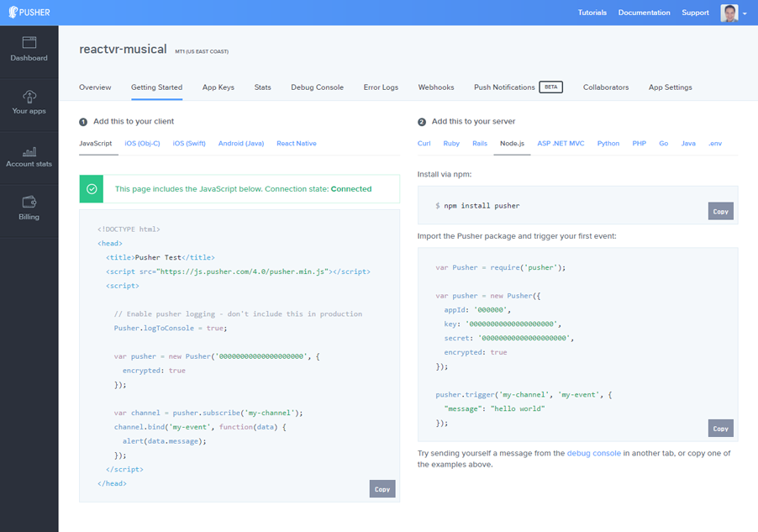Open Your apps sidebar icon

(x=29, y=97)
